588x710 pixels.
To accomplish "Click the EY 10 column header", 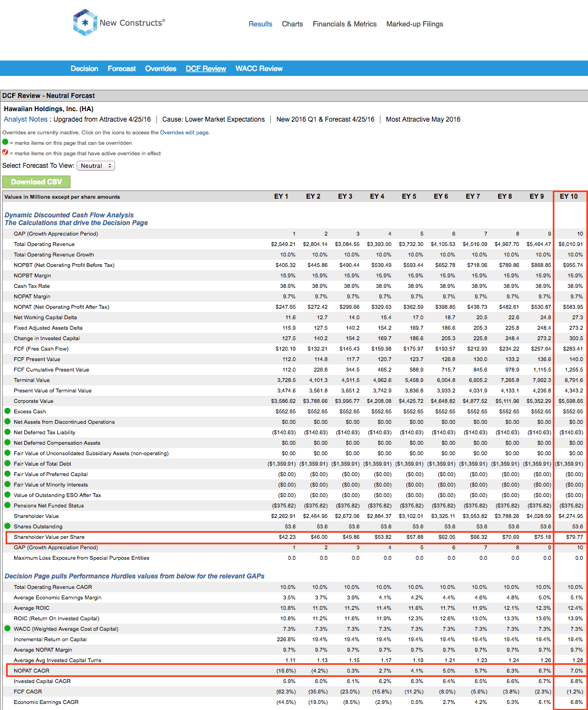I will [x=569, y=196].
